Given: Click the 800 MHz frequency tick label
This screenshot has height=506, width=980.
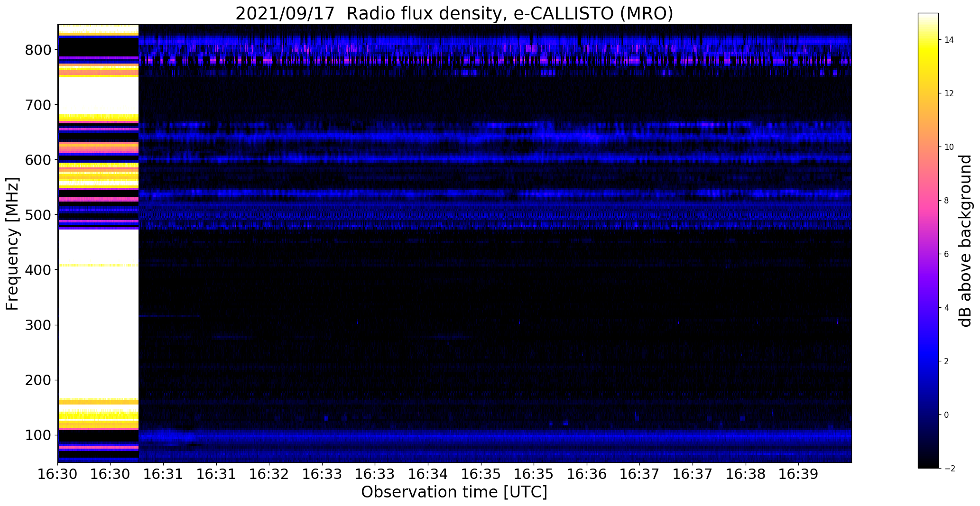Looking at the screenshot, I should [38, 50].
